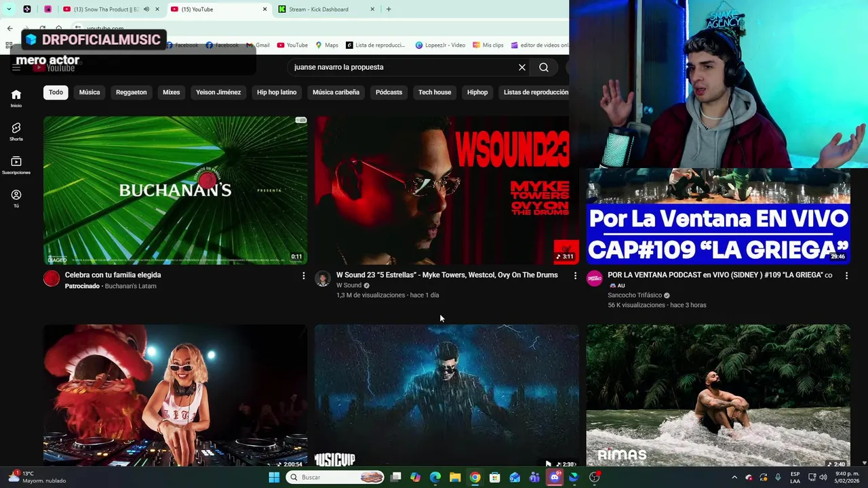Filter by Yeison Jiménez chip
This screenshot has height=488, width=868.
pyautogui.click(x=218, y=92)
